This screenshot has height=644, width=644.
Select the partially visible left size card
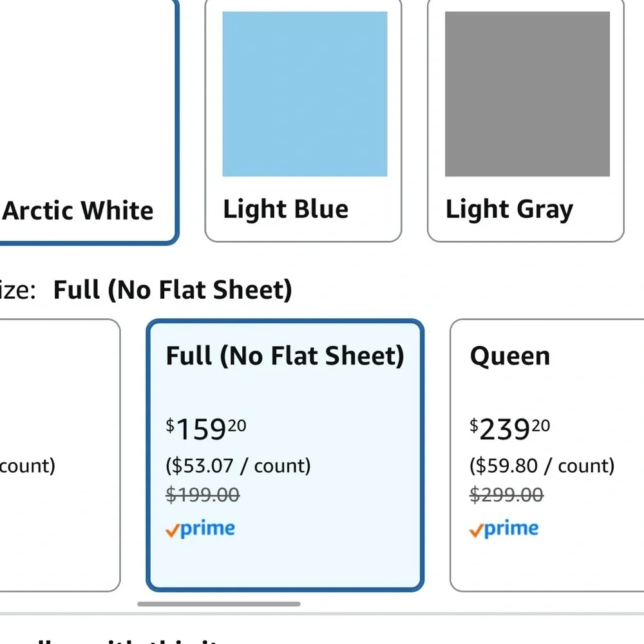[x=60, y=455]
